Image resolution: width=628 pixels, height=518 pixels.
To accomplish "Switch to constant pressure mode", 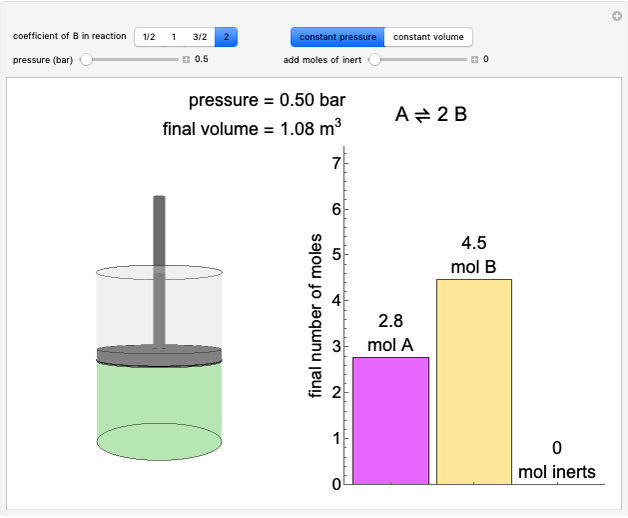I will point(337,37).
